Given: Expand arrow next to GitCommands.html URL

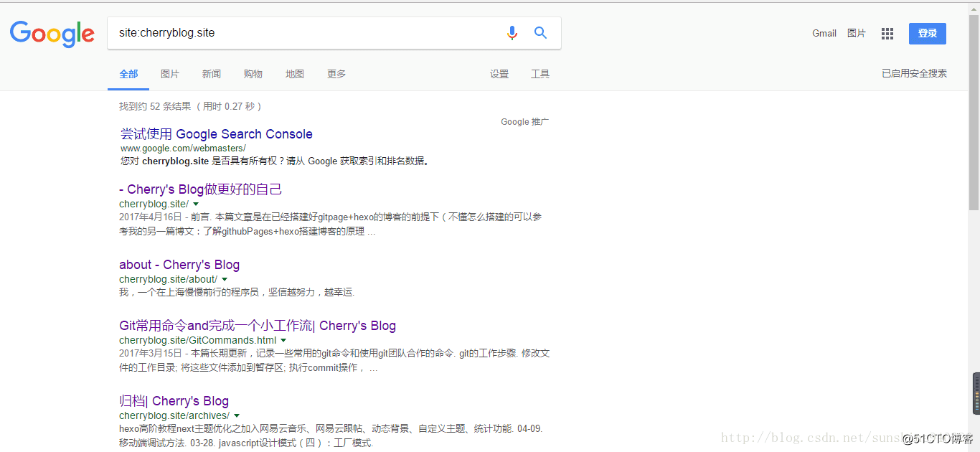Looking at the screenshot, I should click(283, 341).
